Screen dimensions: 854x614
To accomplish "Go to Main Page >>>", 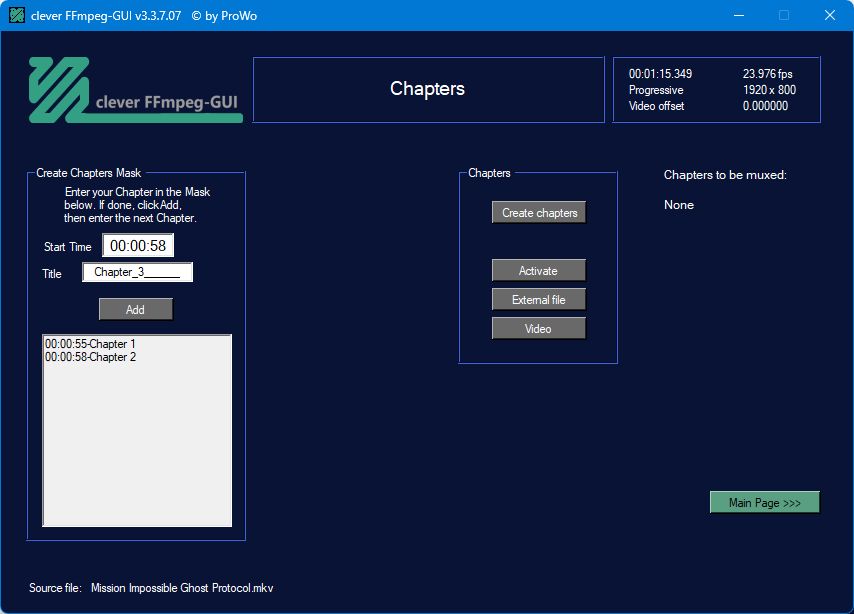I will pyautogui.click(x=764, y=502).
